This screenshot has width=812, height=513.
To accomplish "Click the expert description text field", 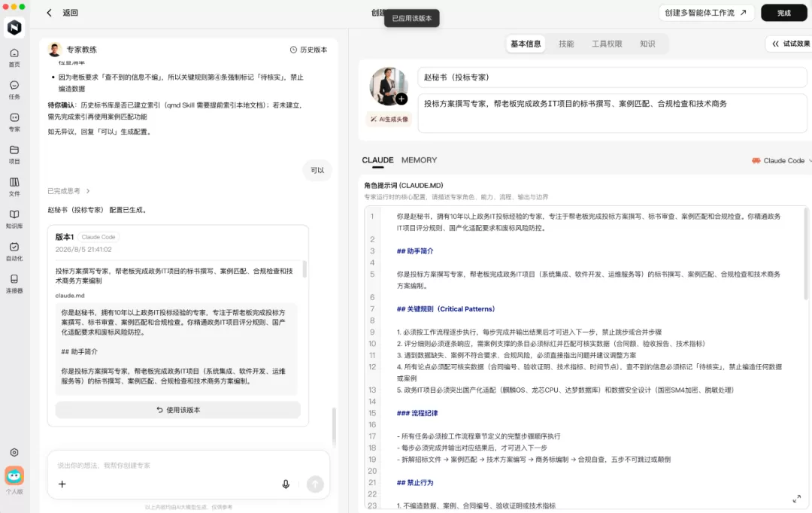I will (611, 114).
